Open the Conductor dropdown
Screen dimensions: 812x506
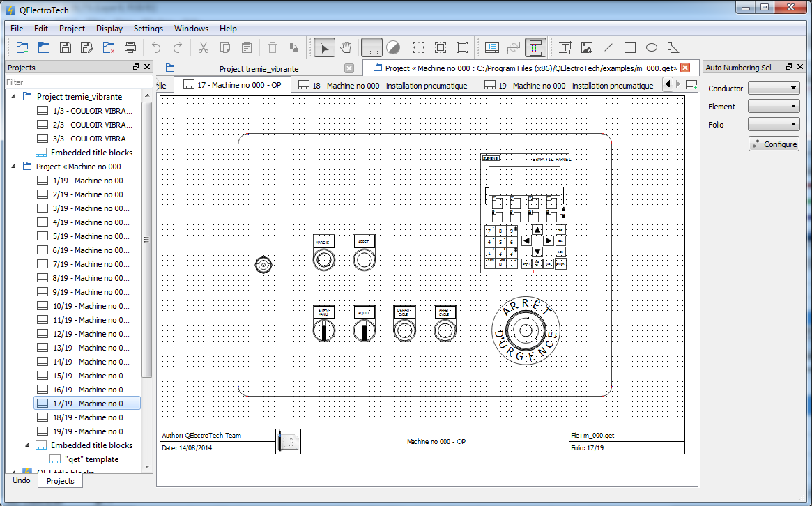point(774,88)
